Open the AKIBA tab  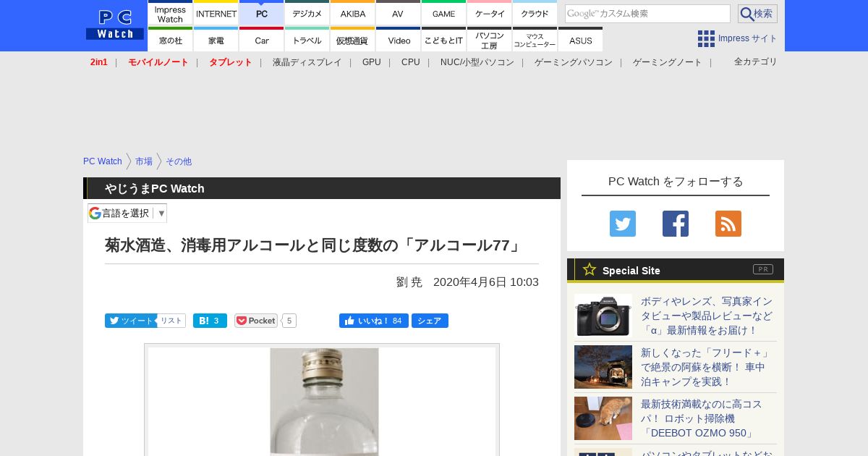pyautogui.click(x=353, y=13)
